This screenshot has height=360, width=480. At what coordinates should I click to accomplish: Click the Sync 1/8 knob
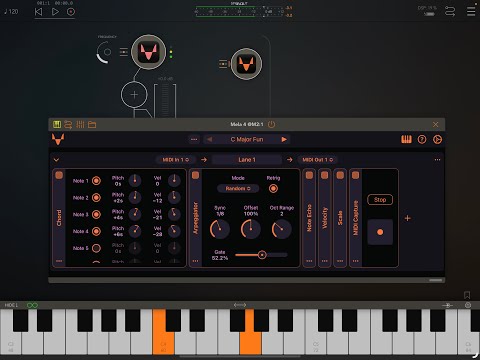pos(220,229)
